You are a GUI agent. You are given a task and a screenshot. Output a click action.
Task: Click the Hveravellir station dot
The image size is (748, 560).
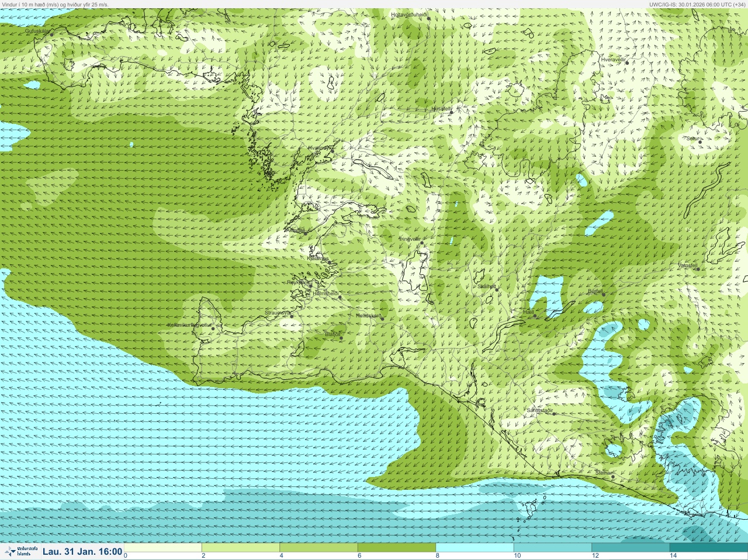click(627, 63)
